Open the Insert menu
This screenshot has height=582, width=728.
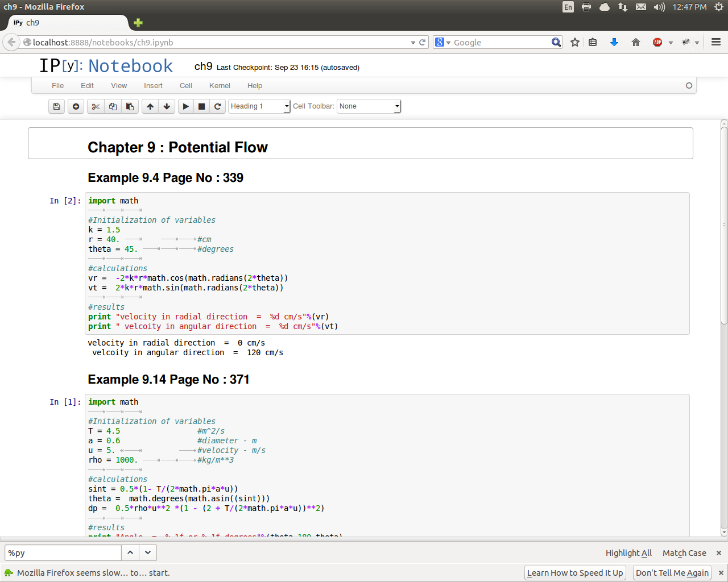153,86
